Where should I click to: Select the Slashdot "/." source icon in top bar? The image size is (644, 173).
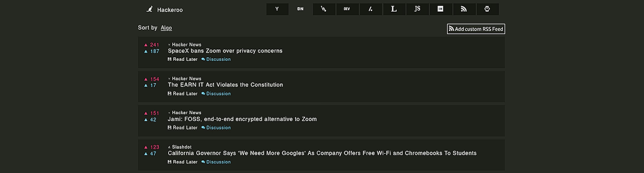pos(370,9)
